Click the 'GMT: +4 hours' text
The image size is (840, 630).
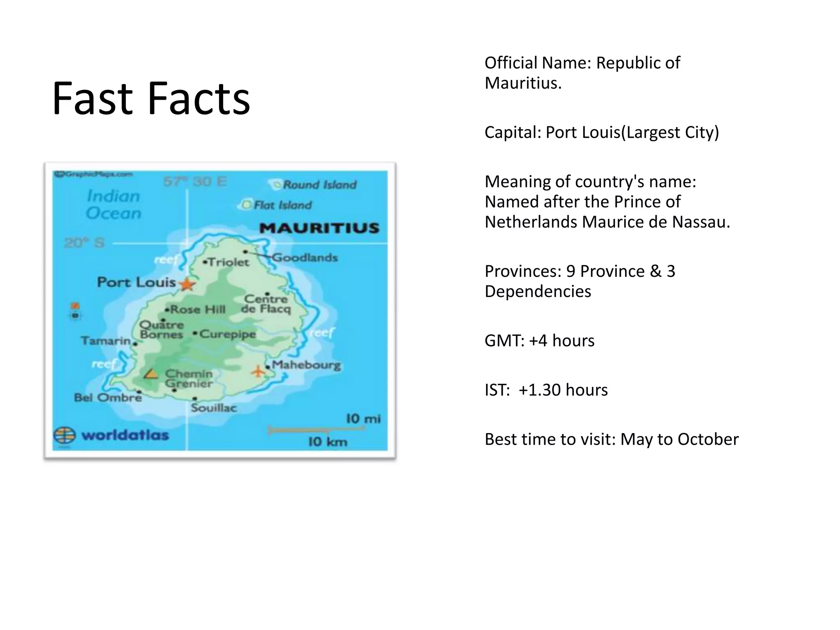[x=539, y=341]
